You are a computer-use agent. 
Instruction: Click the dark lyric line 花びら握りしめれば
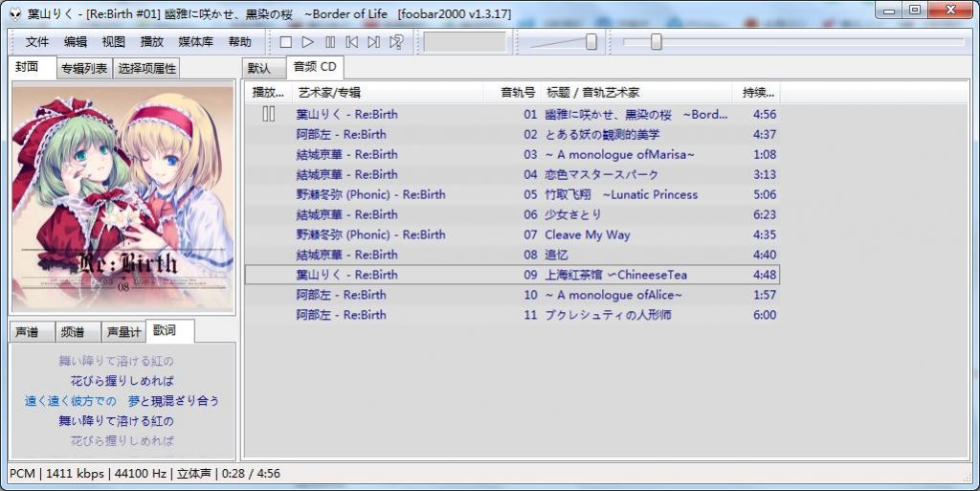[122, 380]
